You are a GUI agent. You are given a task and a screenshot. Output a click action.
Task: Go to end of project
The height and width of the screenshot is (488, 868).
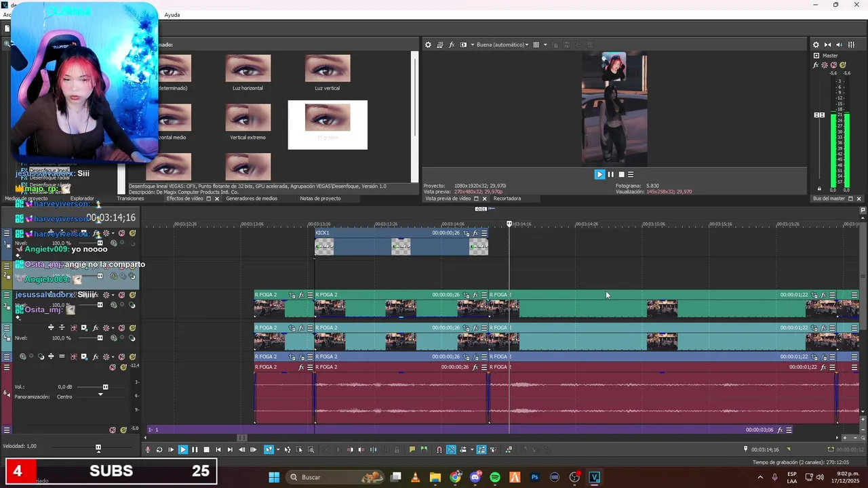230,449
